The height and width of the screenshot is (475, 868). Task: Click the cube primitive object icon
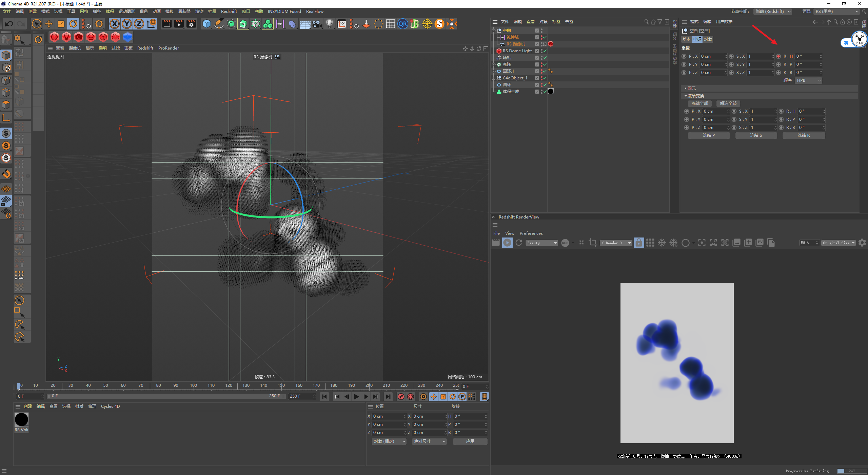tap(206, 24)
